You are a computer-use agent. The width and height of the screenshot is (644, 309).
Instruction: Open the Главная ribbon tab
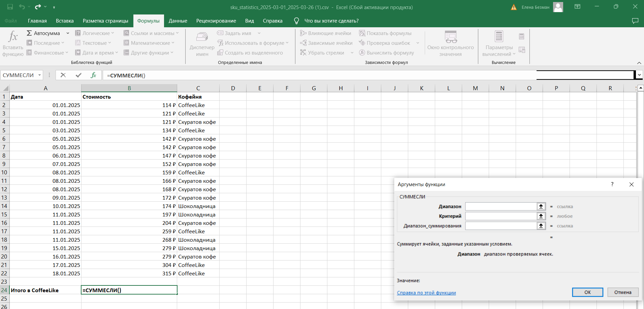point(37,21)
